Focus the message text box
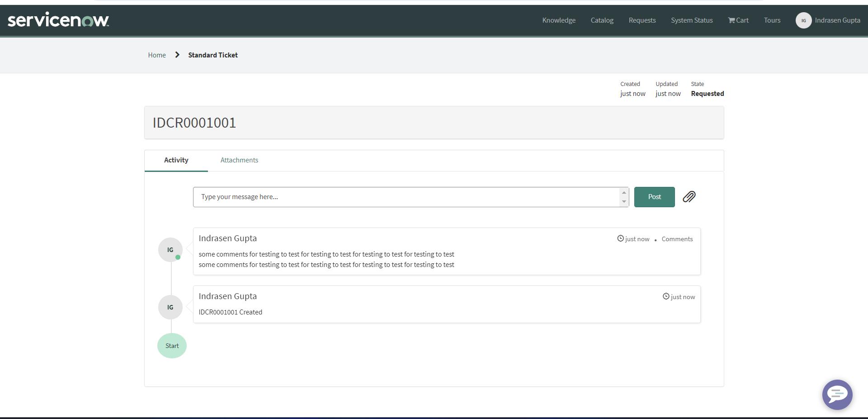 pyautogui.click(x=406, y=197)
